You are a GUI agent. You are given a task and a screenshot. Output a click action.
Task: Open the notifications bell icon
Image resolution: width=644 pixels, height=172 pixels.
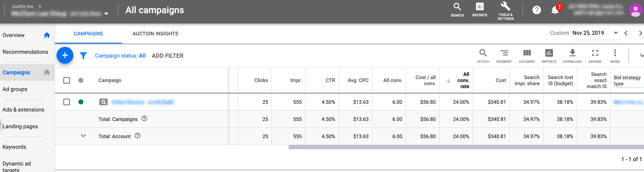[555, 10]
